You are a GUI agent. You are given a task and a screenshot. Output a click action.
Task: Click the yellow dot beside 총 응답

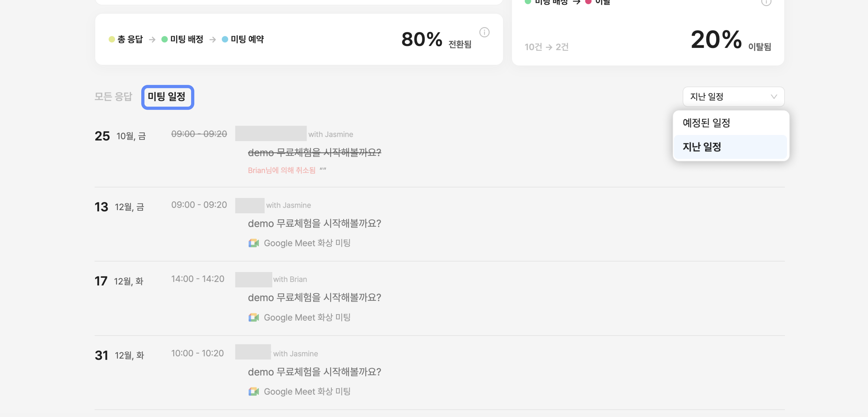click(112, 39)
